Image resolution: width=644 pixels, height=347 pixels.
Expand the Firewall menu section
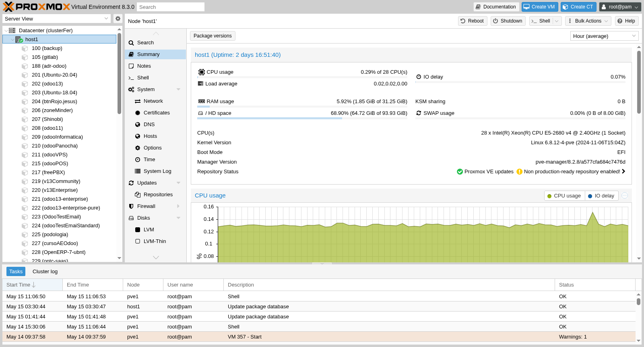tap(178, 206)
